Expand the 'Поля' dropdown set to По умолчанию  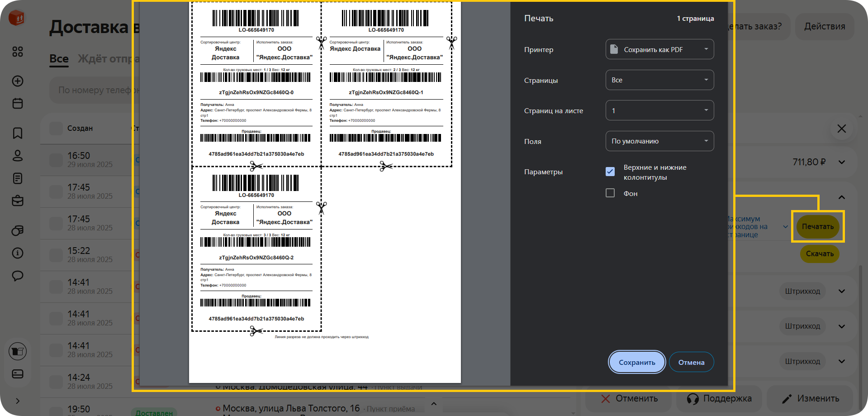pos(659,141)
